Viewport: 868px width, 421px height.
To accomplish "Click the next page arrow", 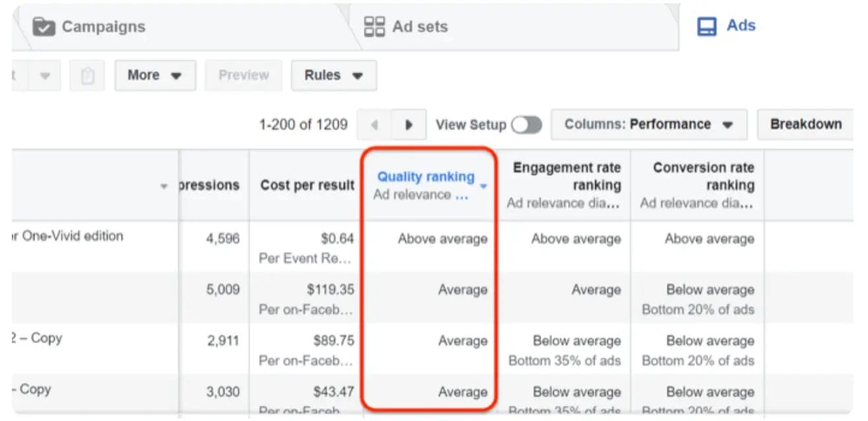I will 409,124.
